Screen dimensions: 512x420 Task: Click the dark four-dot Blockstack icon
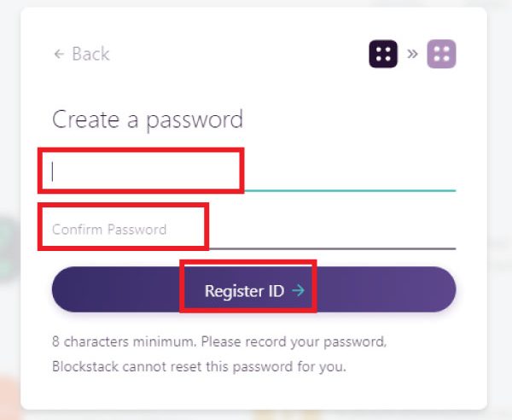pyautogui.click(x=383, y=54)
